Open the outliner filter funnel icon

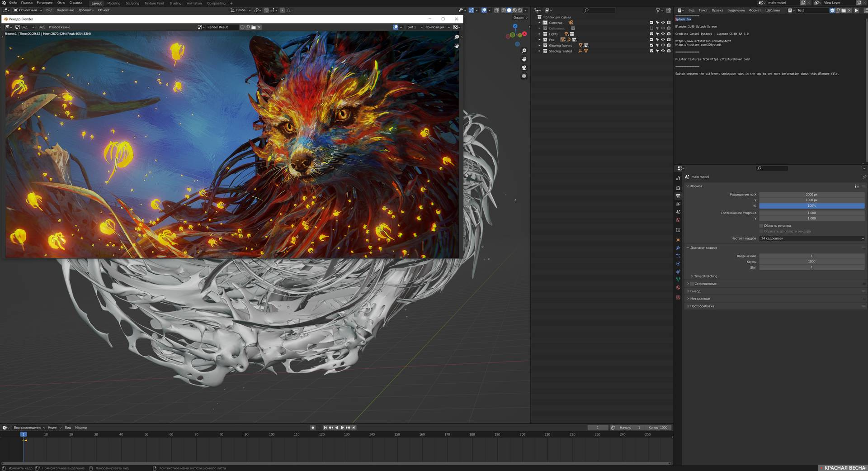click(x=658, y=10)
